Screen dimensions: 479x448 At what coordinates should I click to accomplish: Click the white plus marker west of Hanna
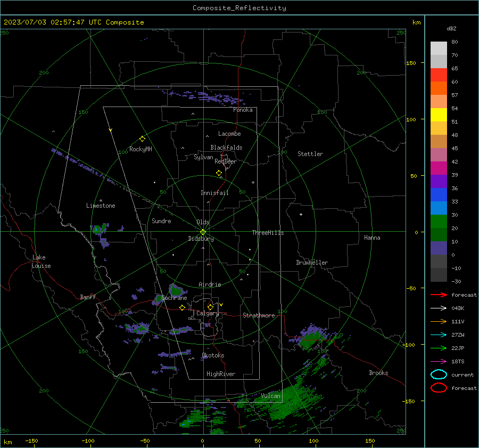[301, 214]
